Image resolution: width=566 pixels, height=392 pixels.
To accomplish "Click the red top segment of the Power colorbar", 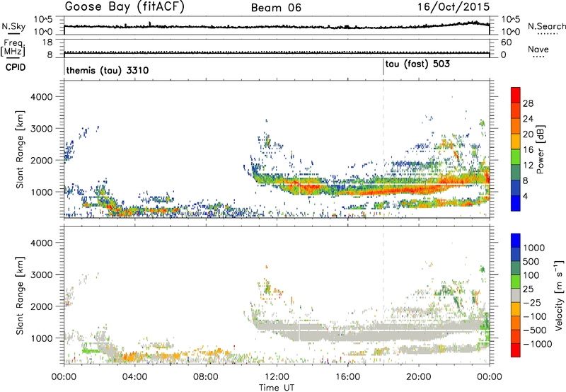I will coord(516,95).
